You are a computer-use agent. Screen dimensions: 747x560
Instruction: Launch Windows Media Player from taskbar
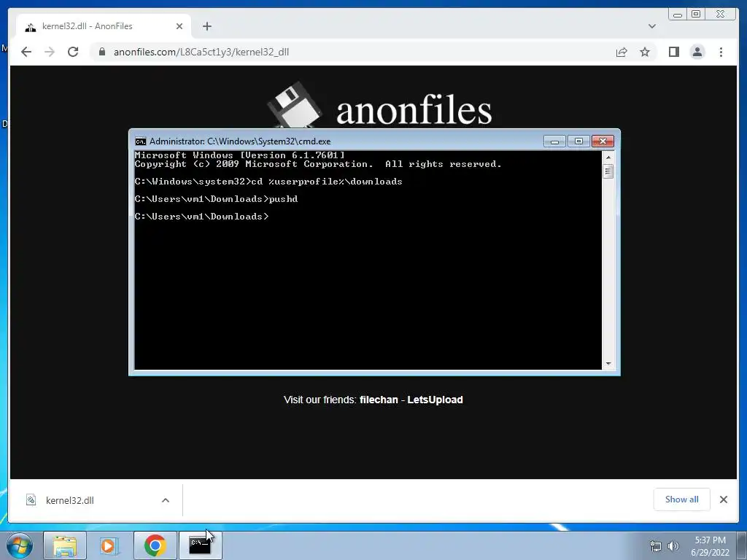pyautogui.click(x=109, y=545)
